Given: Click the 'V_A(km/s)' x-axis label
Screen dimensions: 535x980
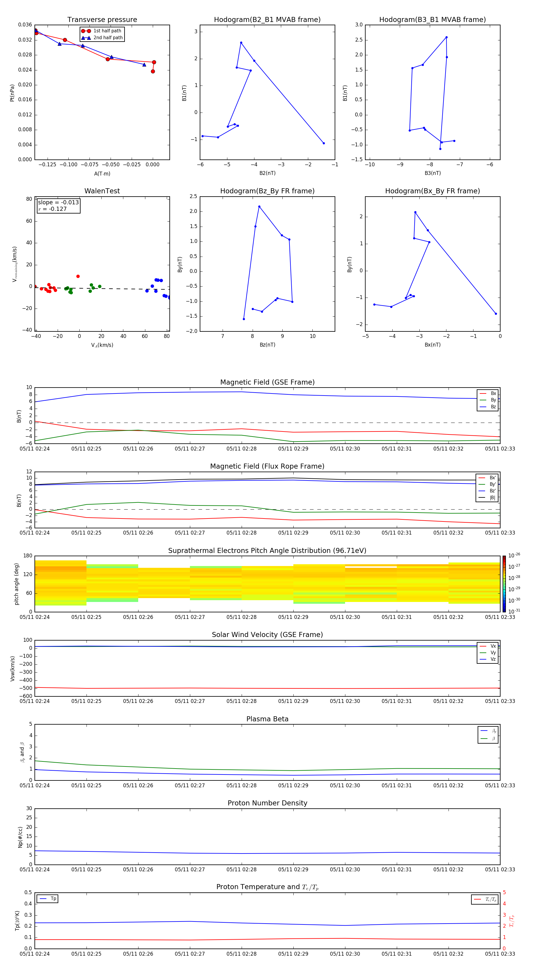Looking at the screenshot, I should click(102, 345).
